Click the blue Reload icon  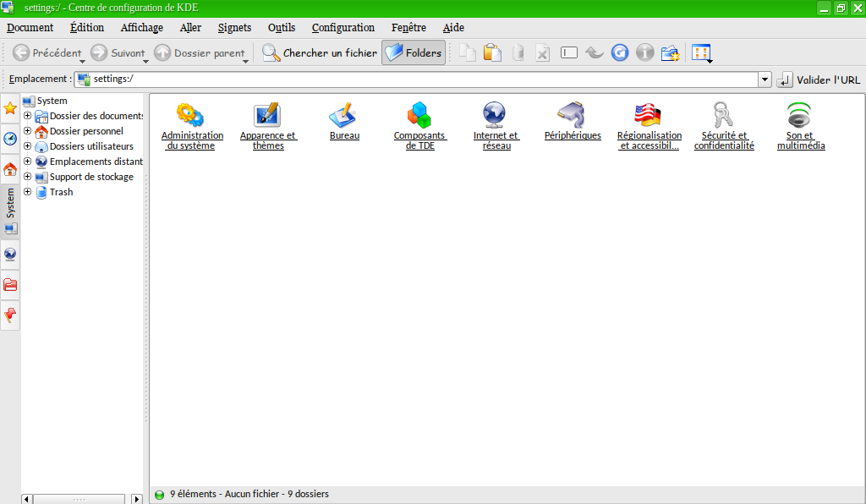pyautogui.click(x=620, y=52)
